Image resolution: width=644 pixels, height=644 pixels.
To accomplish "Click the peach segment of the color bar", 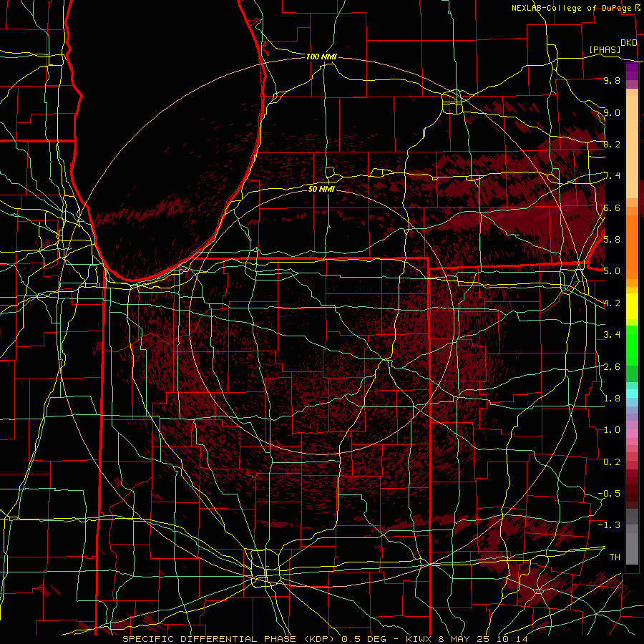I will (632, 148).
